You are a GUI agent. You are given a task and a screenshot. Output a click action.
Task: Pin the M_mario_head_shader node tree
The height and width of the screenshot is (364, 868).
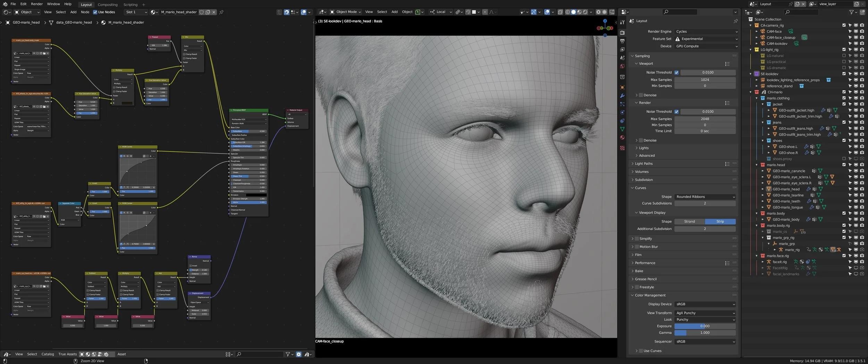221,12
